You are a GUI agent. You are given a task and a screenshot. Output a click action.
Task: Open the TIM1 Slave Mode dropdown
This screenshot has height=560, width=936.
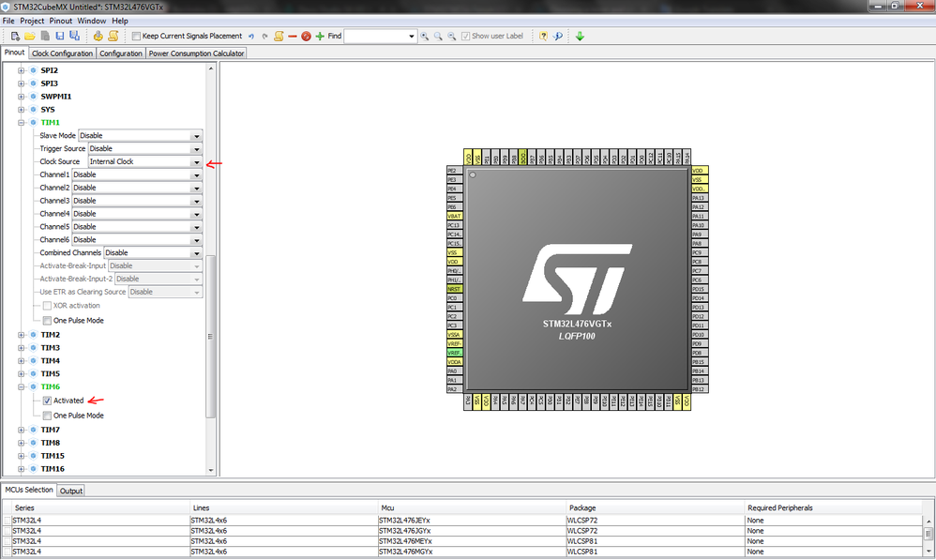[196, 136]
